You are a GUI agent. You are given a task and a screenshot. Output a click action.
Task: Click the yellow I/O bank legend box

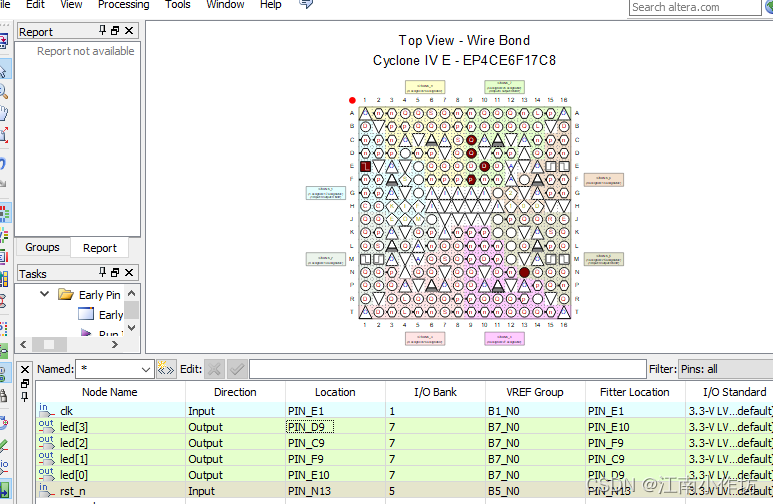click(425, 87)
